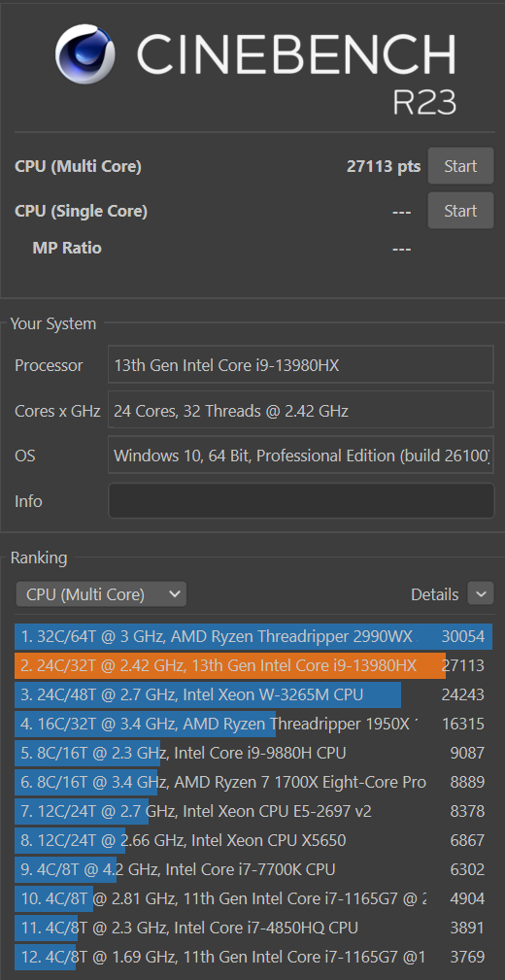Start the CPU Single Core test
Screen dimensions: 505x980
[460, 212]
